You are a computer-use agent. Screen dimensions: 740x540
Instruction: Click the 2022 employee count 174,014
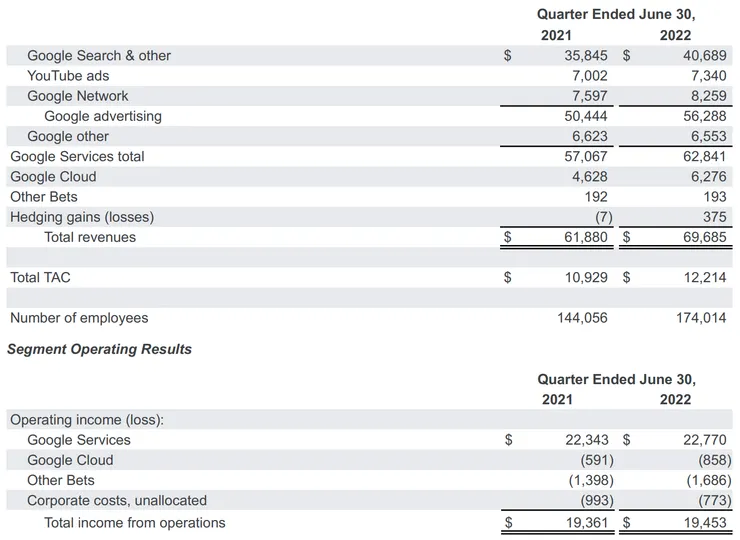(700, 318)
